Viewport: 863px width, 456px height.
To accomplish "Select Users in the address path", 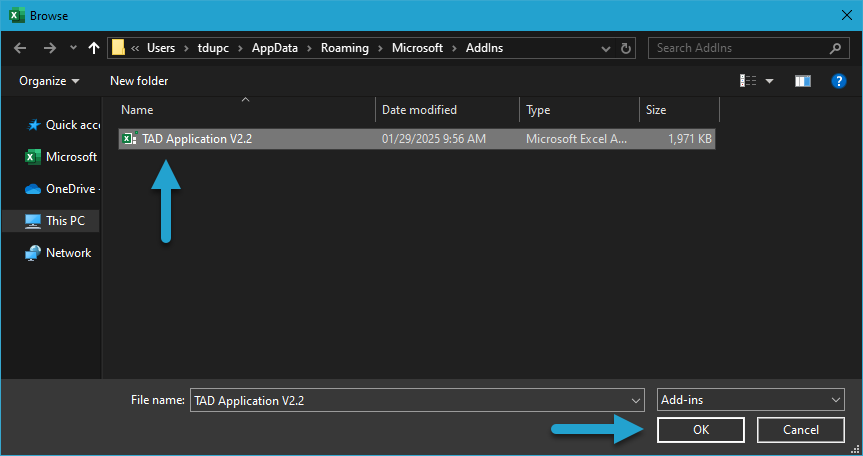I will click(161, 48).
